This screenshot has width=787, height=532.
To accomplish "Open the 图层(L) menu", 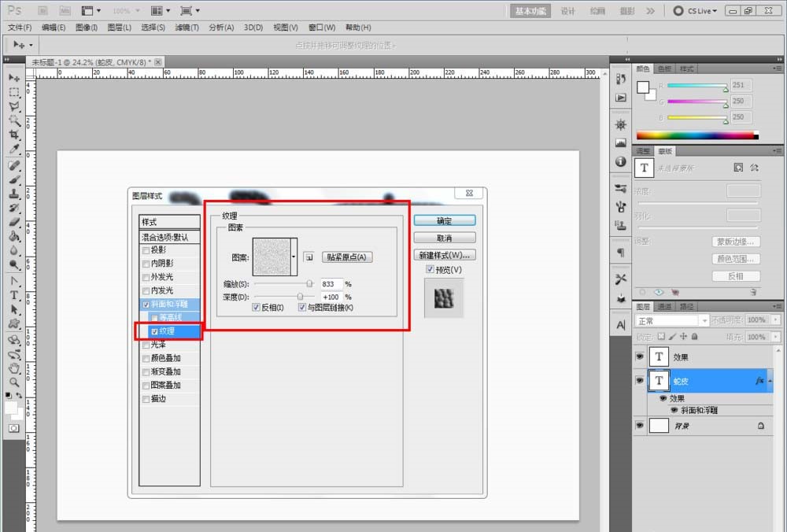I will [119, 28].
